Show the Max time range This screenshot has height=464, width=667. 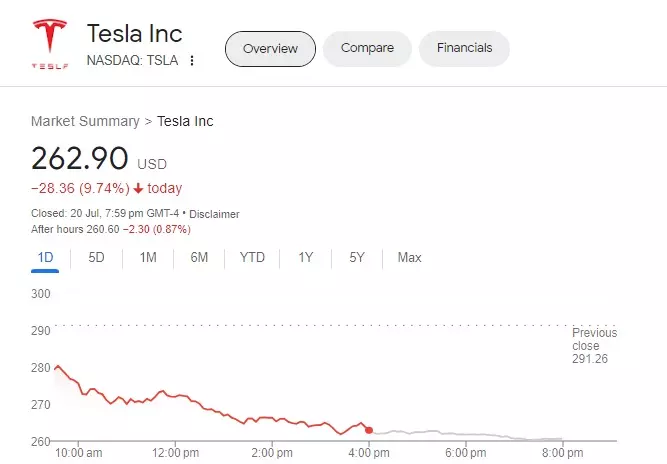(409, 258)
